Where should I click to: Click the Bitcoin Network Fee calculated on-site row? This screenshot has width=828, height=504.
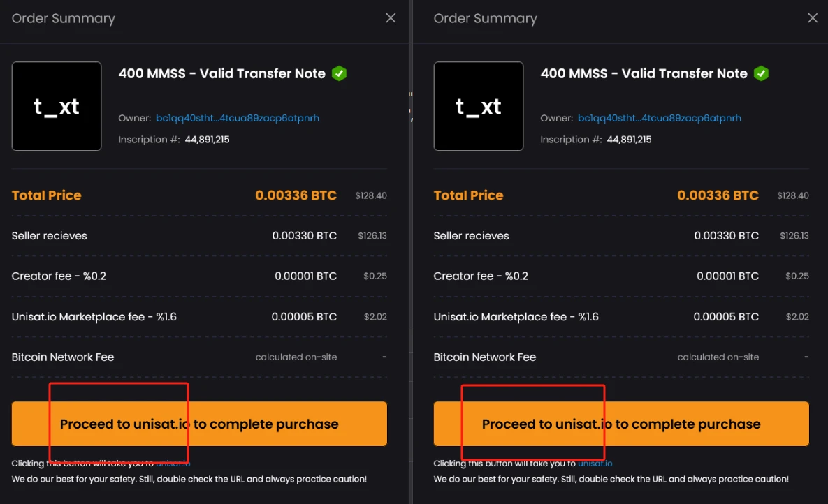point(199,357)
